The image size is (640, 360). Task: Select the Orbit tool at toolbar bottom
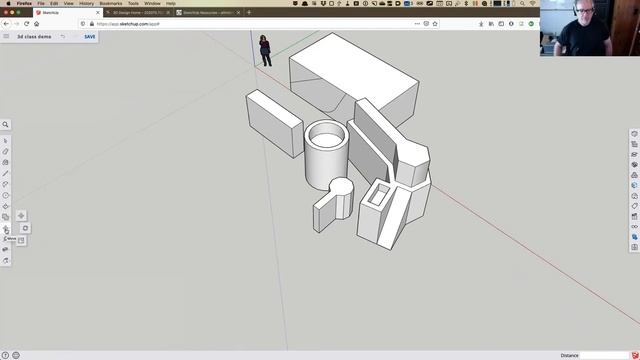click(5, 260)
